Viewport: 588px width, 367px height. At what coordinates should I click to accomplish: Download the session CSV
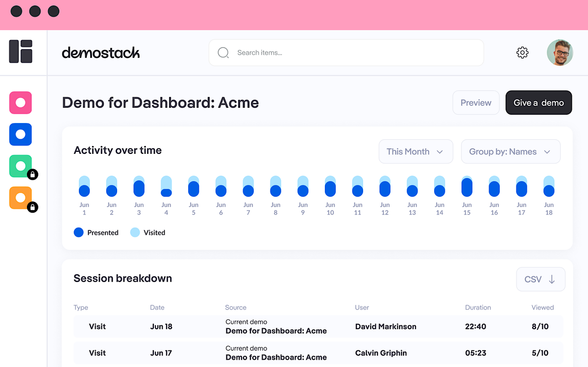(x=540, y=279)
